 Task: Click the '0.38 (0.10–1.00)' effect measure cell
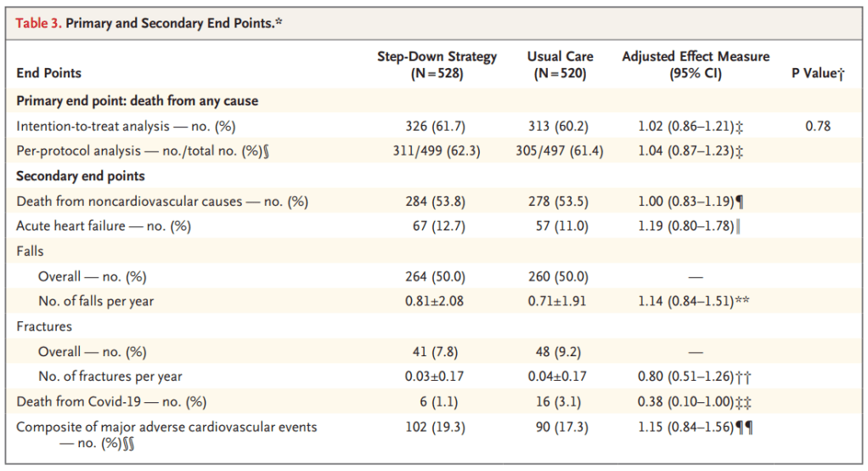pyautogui.click(x=688, y=401)
